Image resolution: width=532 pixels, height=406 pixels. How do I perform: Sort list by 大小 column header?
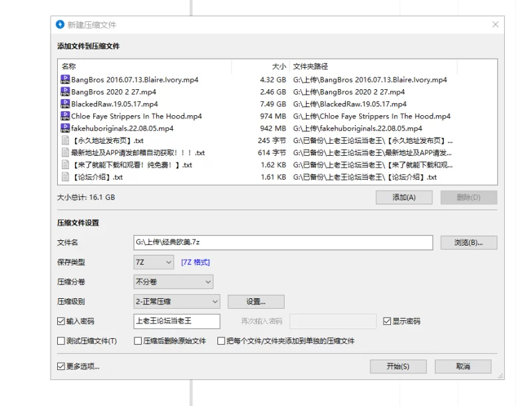point(261,66)
